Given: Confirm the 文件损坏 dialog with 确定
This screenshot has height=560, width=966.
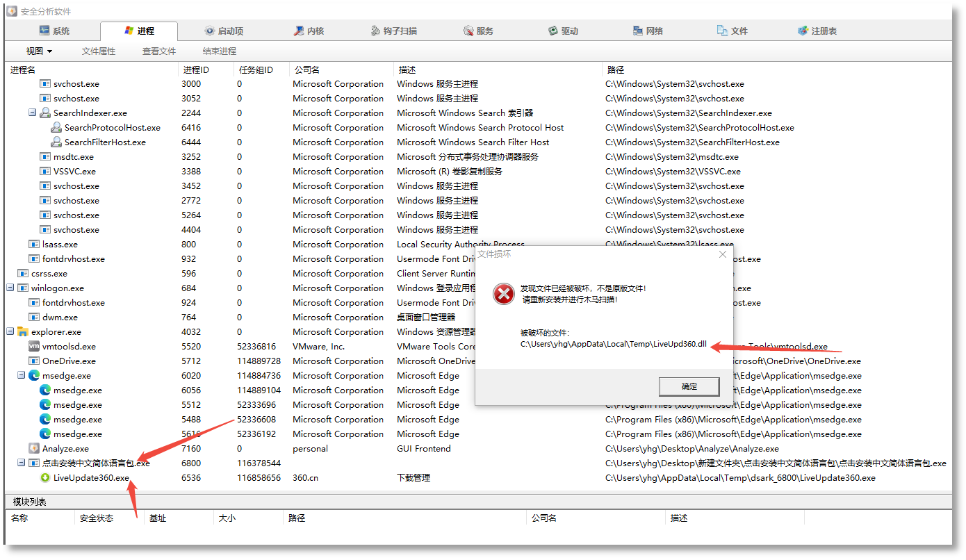Looking at the screenshot, I should click(x=689, y=386).
